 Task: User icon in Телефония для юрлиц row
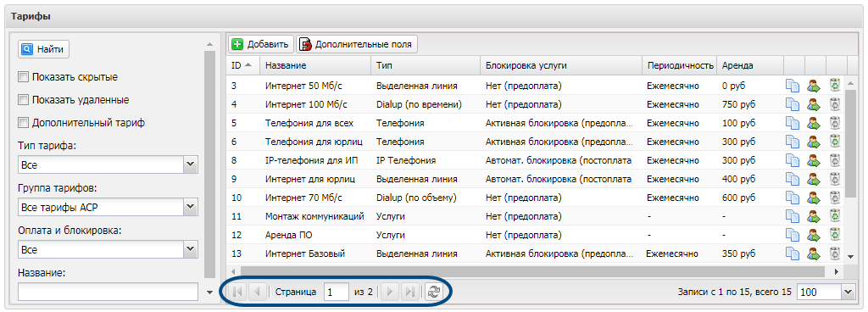click(x=813, y=142)
